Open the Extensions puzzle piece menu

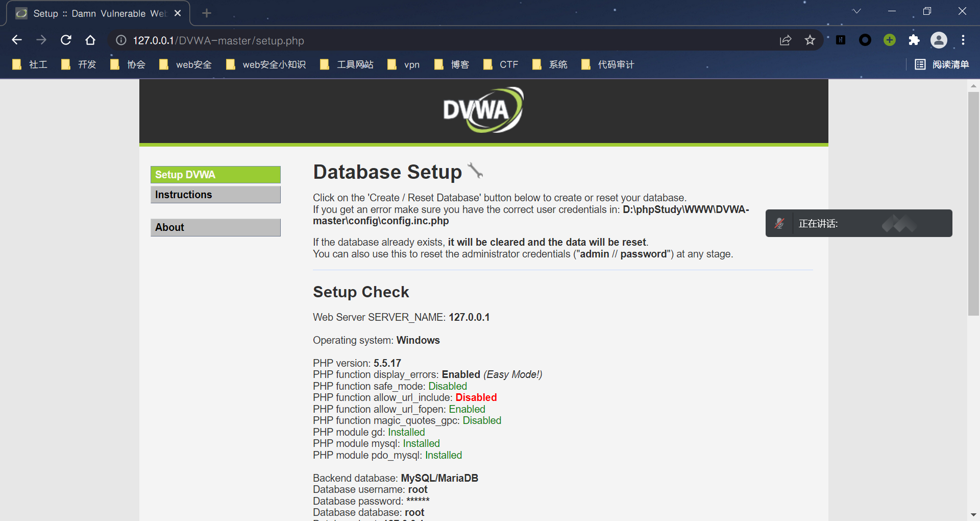point(914,40)
